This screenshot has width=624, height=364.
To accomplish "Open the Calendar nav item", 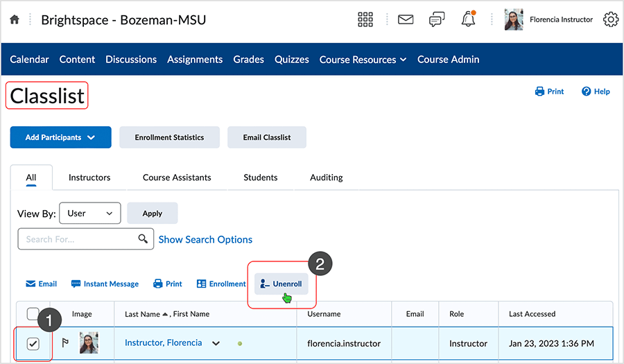I will click(29, 60).
